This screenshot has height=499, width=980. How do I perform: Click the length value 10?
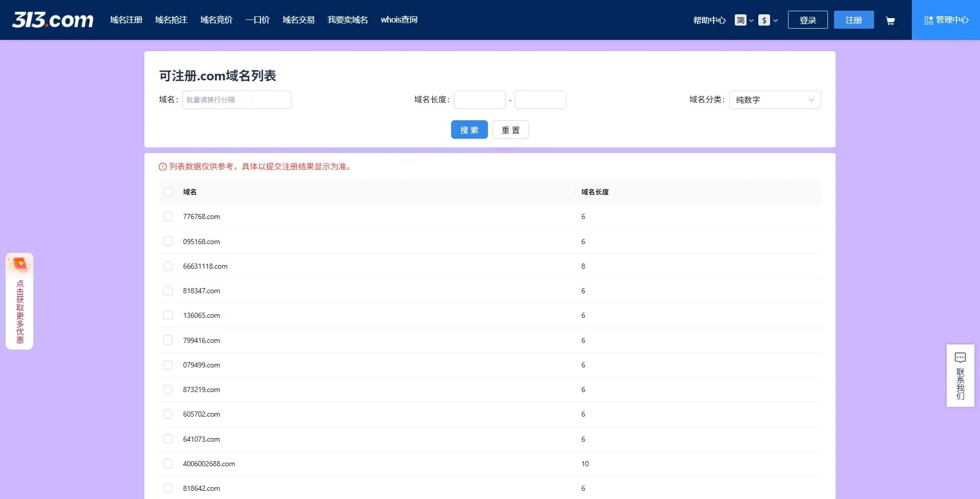pos(585,464)
